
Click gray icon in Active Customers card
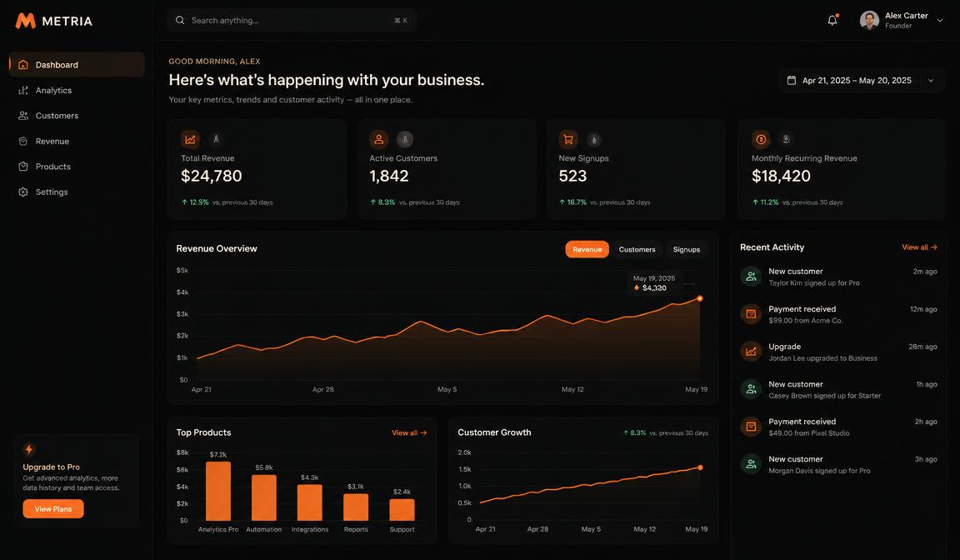coord(405,139)
